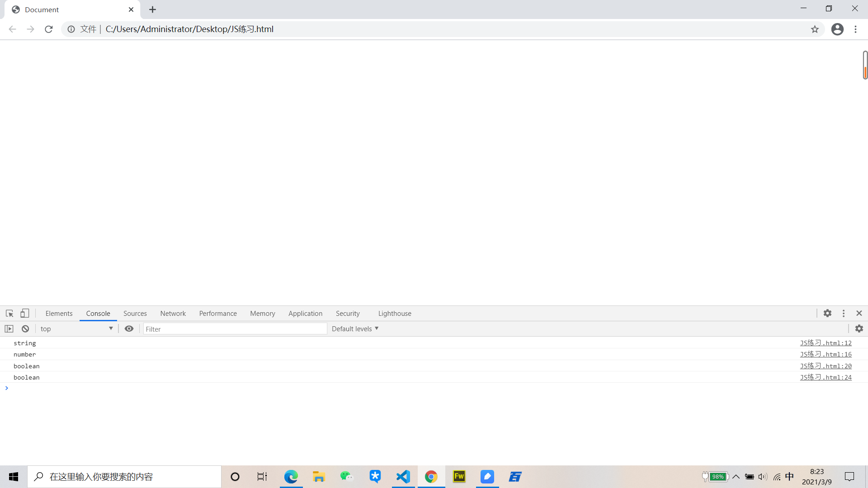Open the volume control in tray

[x=763, y=477]
